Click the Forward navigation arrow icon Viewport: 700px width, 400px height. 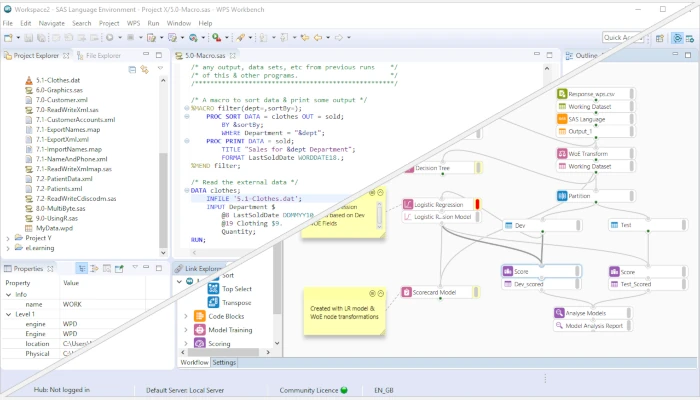[x=339, y=38]
